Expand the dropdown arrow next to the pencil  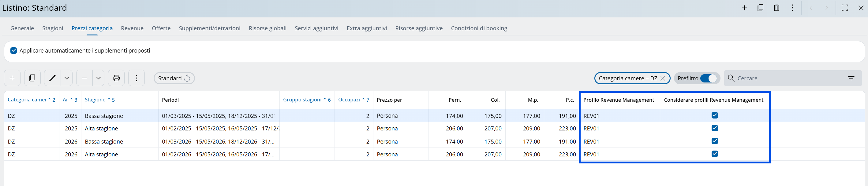point(67,78)
